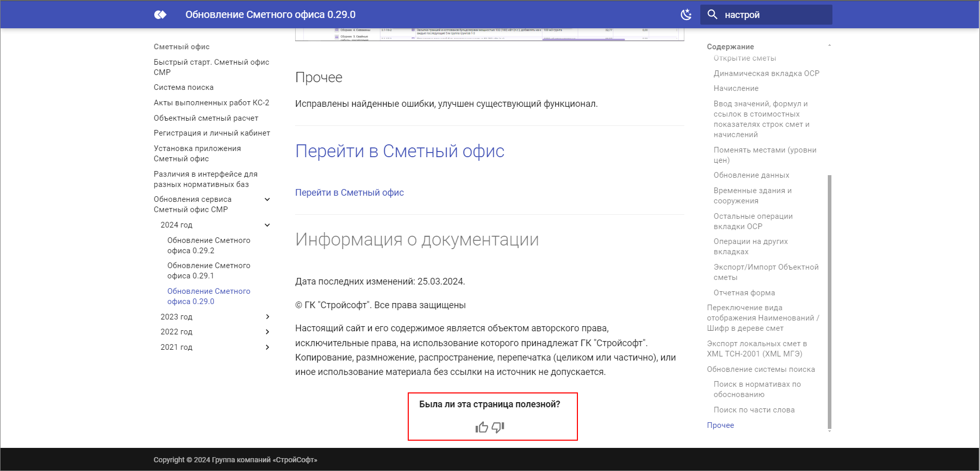The height and width of the screenshot is (471, 980).
Task: Expand the '2022 год' chevron
Action: pyautogui.click(x=267, y=332)
